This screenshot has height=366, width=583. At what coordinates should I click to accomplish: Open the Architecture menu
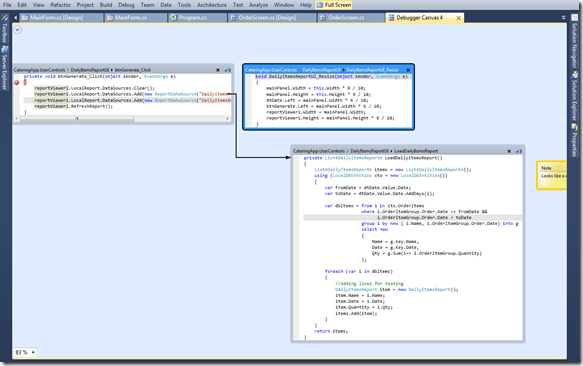click(x=212, y=5)
